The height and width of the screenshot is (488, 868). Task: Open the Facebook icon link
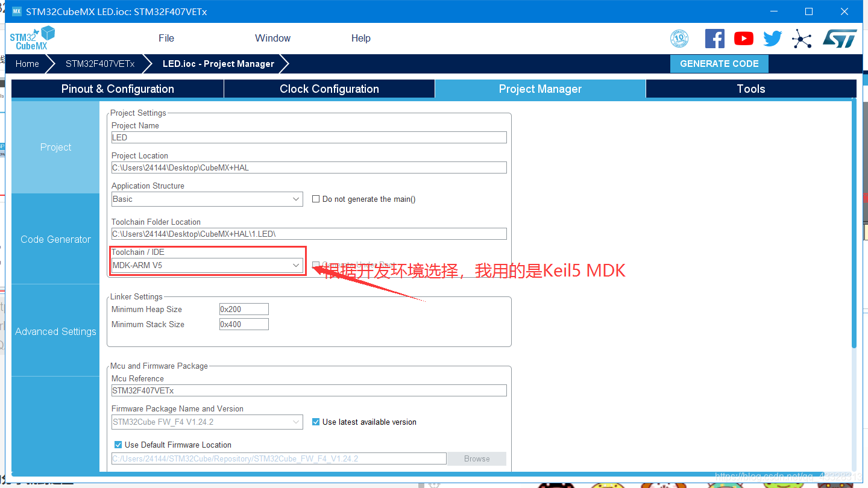pos(715,39)
